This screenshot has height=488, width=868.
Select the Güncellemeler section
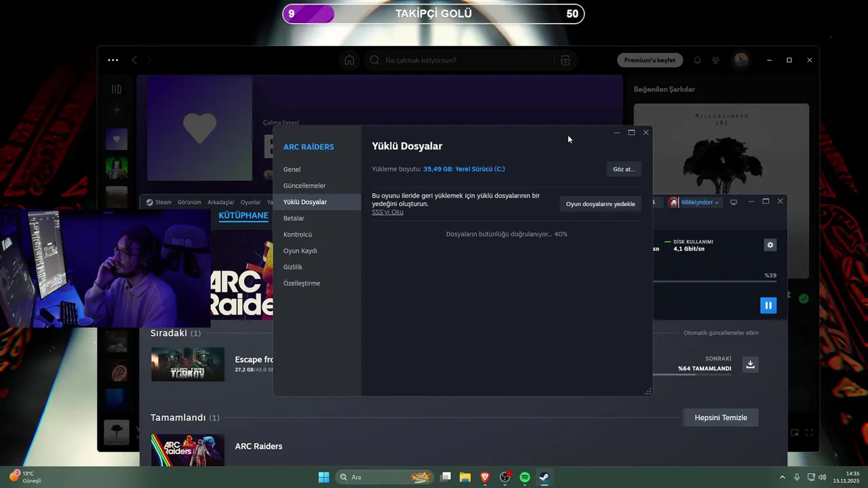317,186
